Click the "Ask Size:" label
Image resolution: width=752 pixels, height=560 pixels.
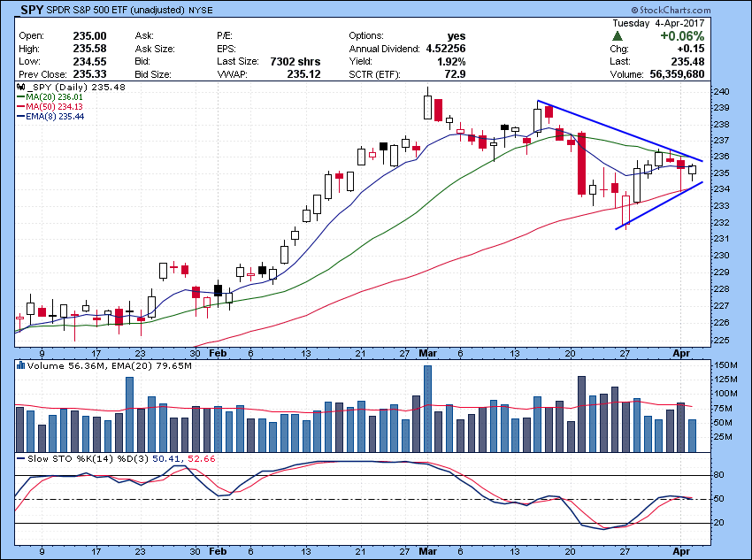point(155,49)
